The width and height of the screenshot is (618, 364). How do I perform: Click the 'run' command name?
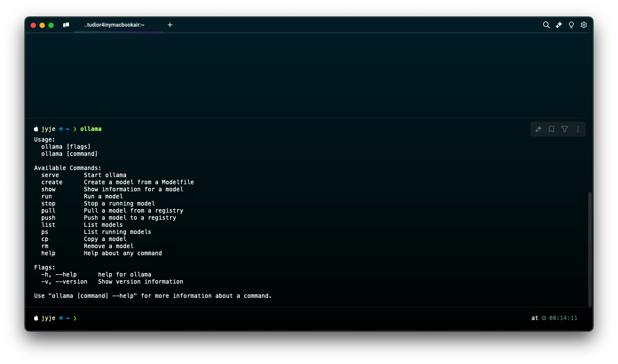click(47, 196)
